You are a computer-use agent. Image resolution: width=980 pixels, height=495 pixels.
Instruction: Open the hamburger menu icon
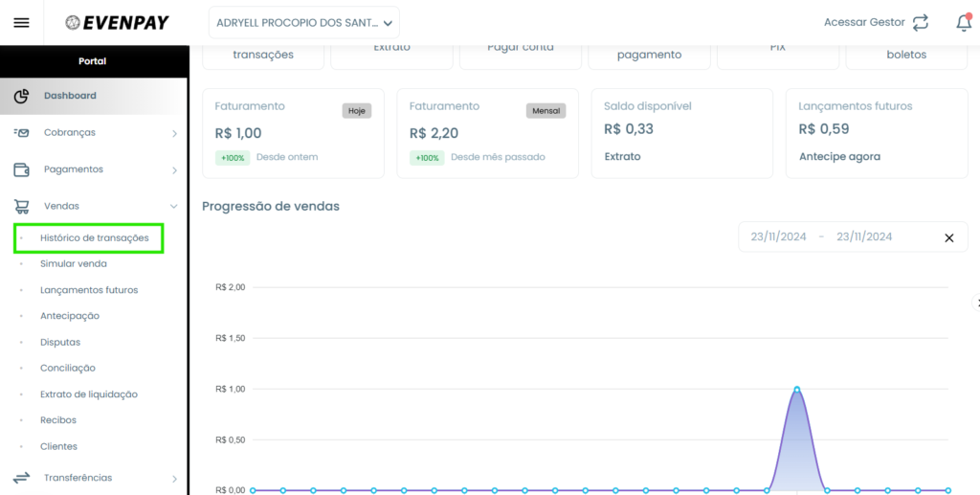click(x=21, y=23)
